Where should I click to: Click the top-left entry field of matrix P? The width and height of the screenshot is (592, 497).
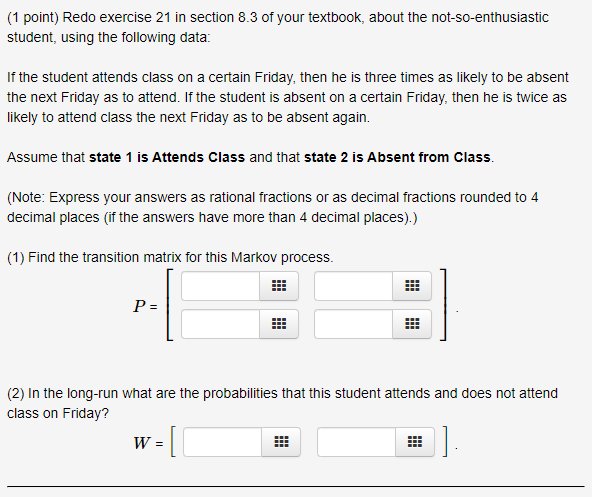coord(220,286)
